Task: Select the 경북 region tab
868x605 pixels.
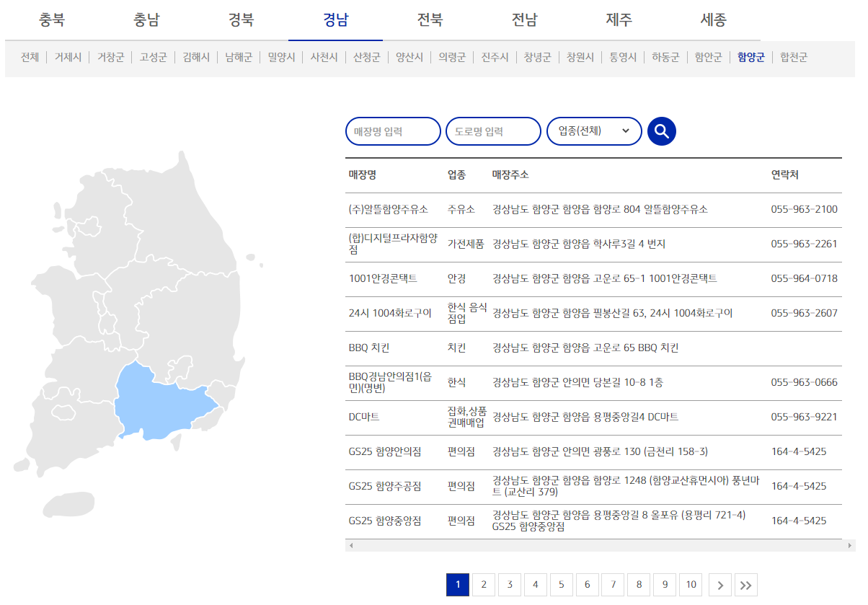Action: pos(241,20)
